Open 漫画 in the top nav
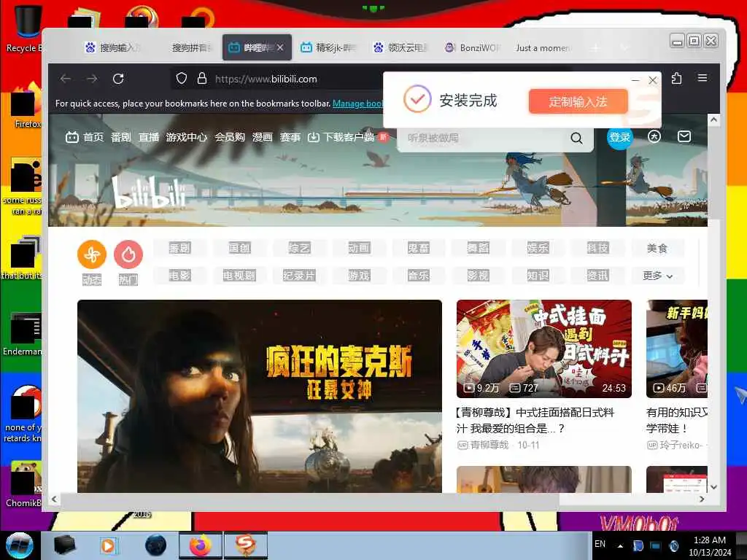747x560 pixels. pos(262,137)
